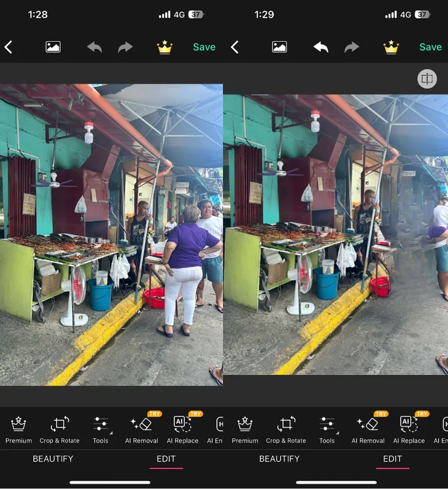Viewport: 448px width, 489px height.
Task: Switch to the EDIT tab in the right screen
Action: [392, 459]
